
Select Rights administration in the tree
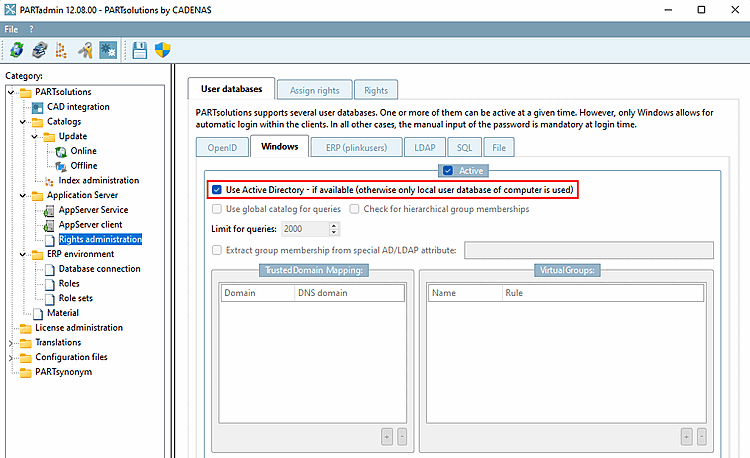pos(100,240)
